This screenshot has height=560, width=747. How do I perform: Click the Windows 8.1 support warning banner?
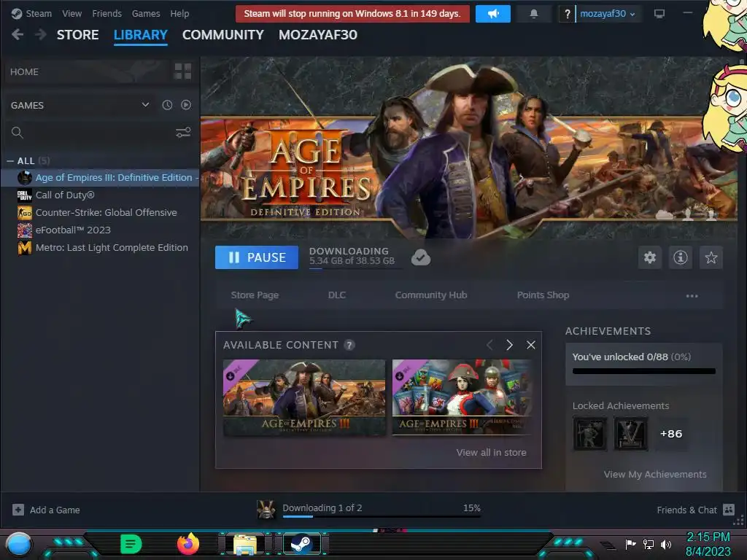pyautogui.click(x=352, y=14)
